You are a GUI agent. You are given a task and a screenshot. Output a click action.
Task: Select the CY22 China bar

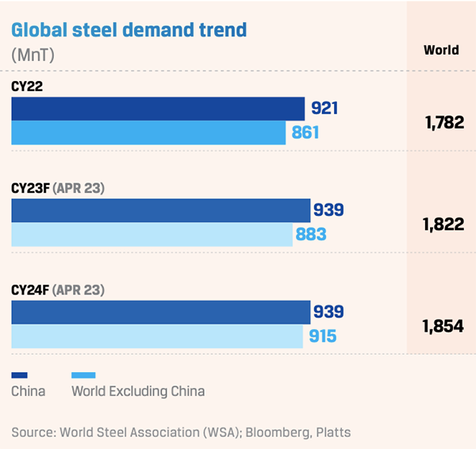tap(158, 109)
